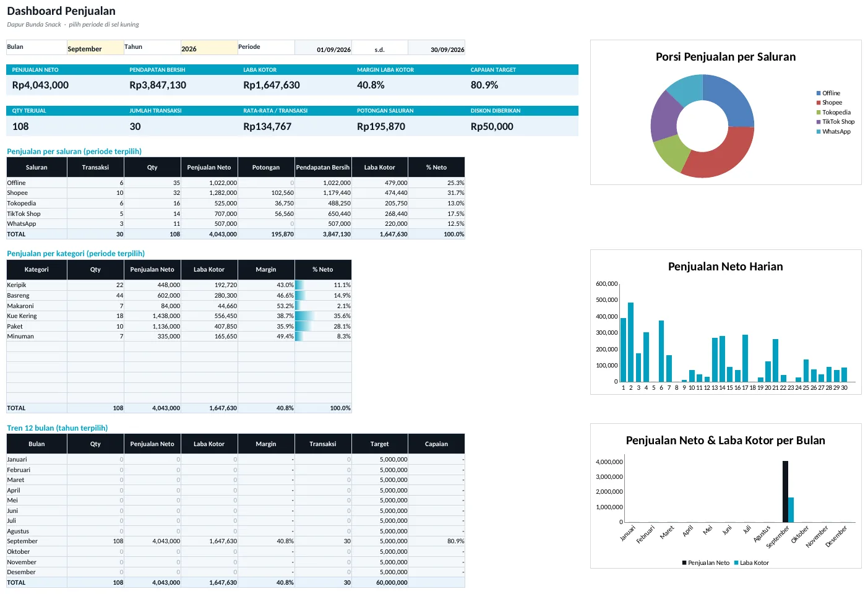Click the Capaian Target value 80.9%
The height and width of the screenshot is (594, 868).
[484, 85]
